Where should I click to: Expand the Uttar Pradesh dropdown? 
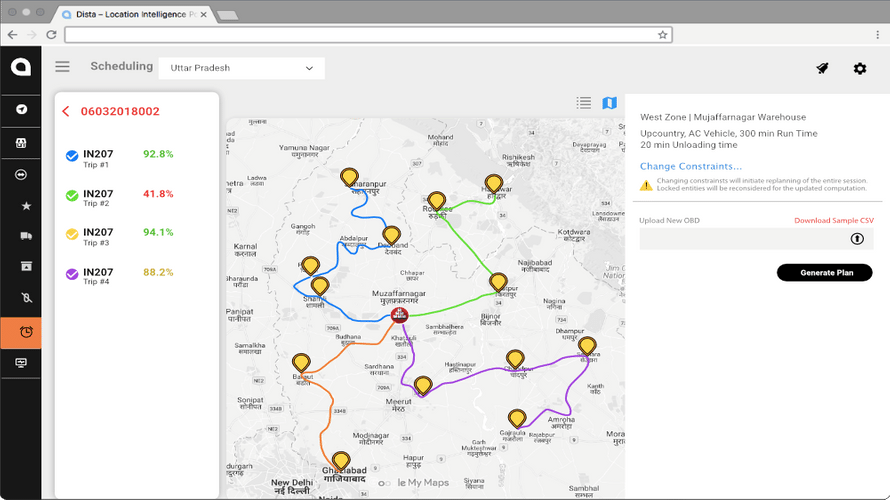pyautogui.click(x=241, y=68)
